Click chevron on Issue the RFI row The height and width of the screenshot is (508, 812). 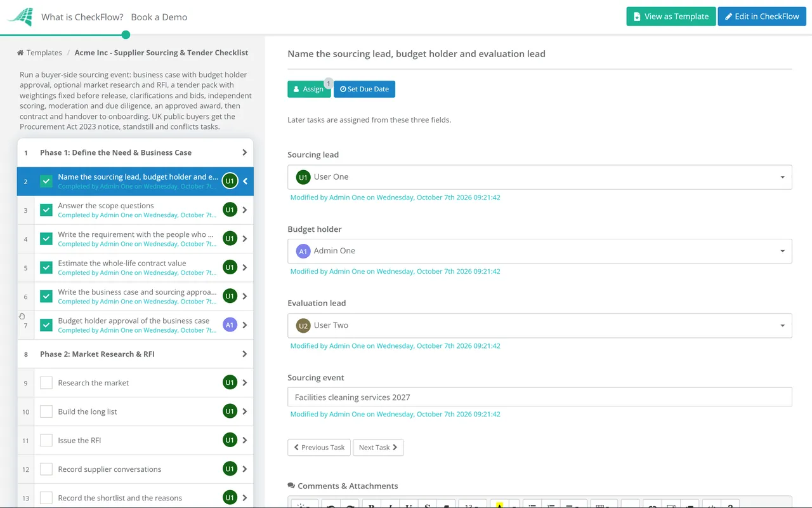coord(245,440)
